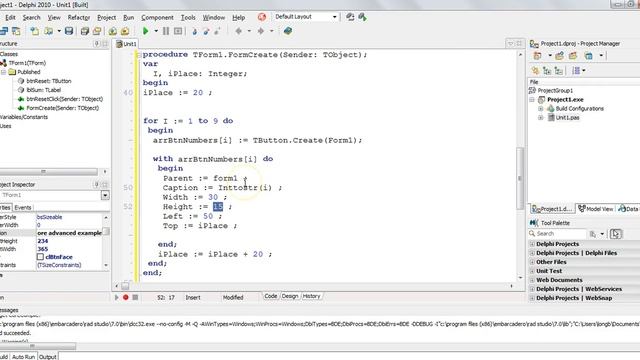Viewport: 640px width, 360px height.
Task: Click the Add file to project icon
Action: click(x=113, y=31)
